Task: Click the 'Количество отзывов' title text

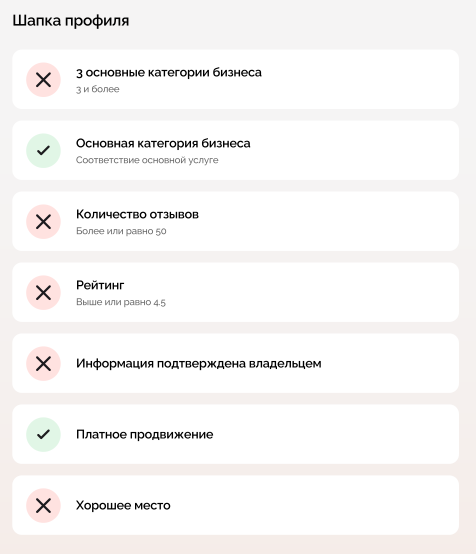Action: (137, 214)
